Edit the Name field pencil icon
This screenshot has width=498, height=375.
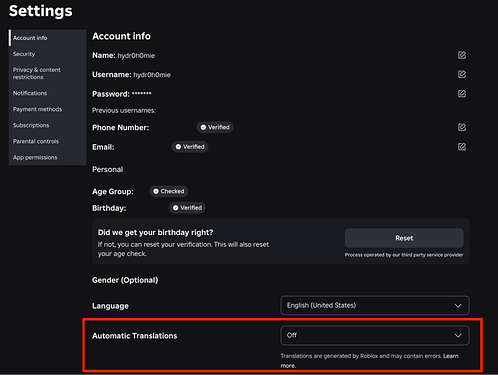pos(462,55)
